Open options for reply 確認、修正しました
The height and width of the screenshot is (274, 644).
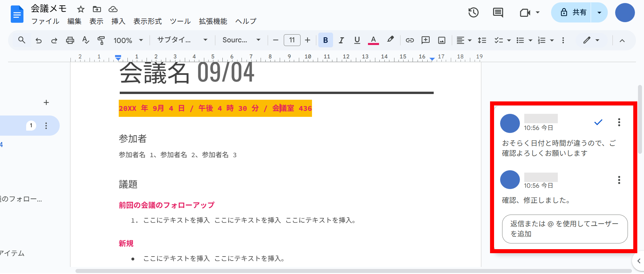click(x=619, y=180)
